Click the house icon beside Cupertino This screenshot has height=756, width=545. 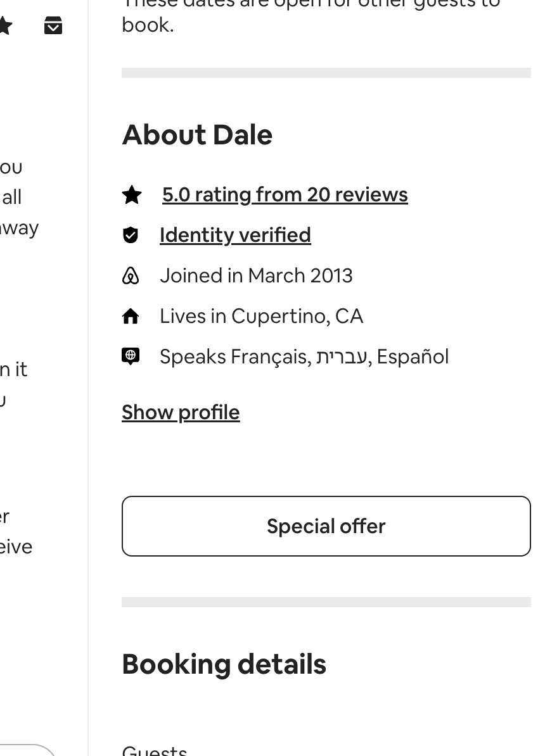tap(131, 317)
